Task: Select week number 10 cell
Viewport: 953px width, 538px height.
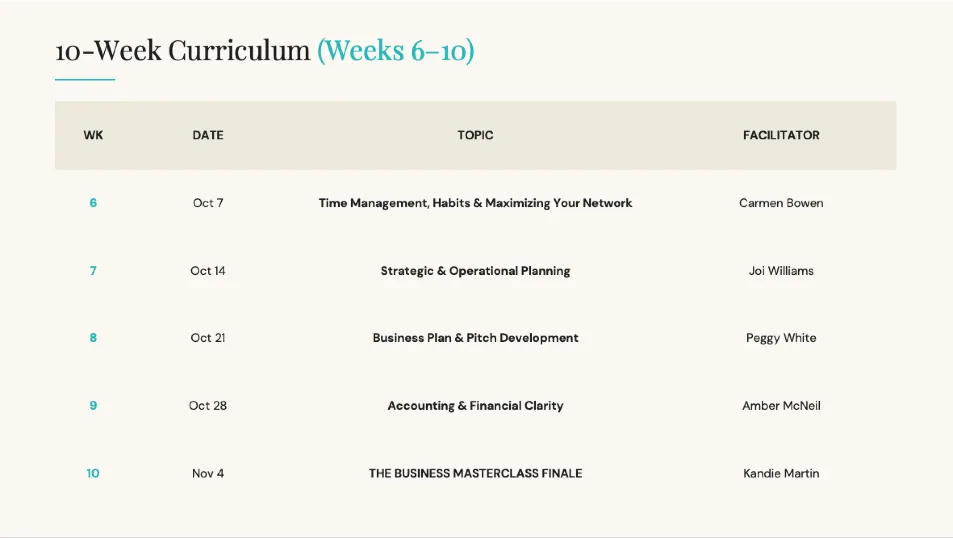Action: [93, 473]
